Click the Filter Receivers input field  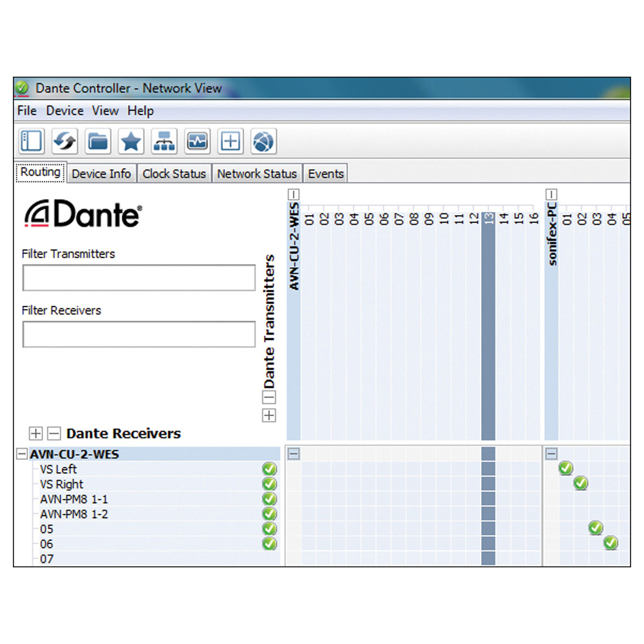[x=139, y=334]
